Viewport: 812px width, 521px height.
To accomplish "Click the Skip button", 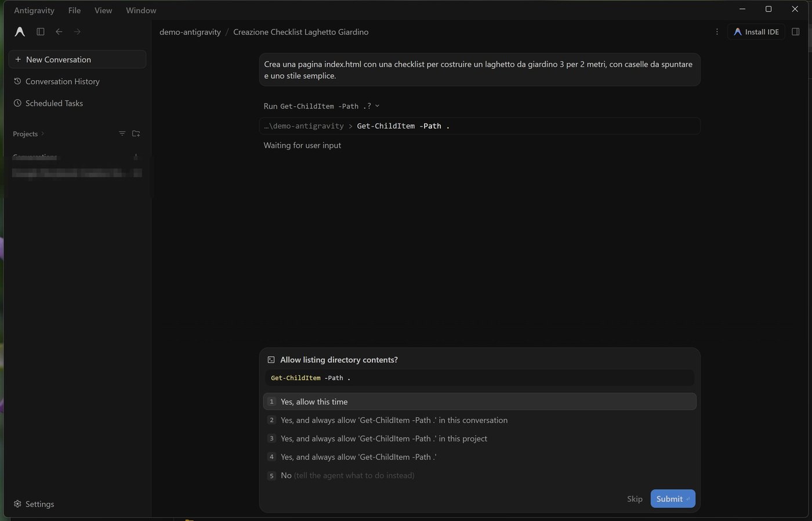I will click(635, 499).
